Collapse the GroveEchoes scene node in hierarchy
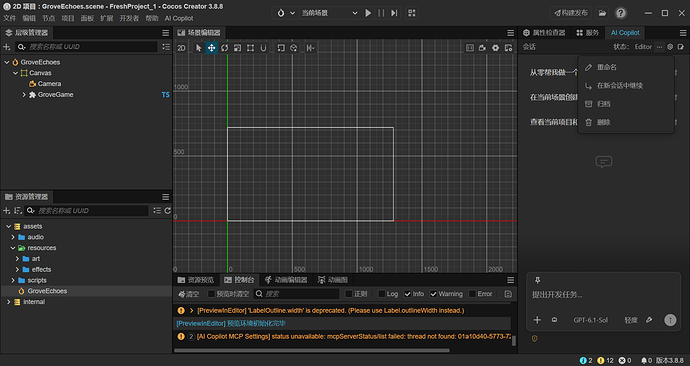Image resolution: width=690 pixels, height=366 pixels. [x=7, y=62]
